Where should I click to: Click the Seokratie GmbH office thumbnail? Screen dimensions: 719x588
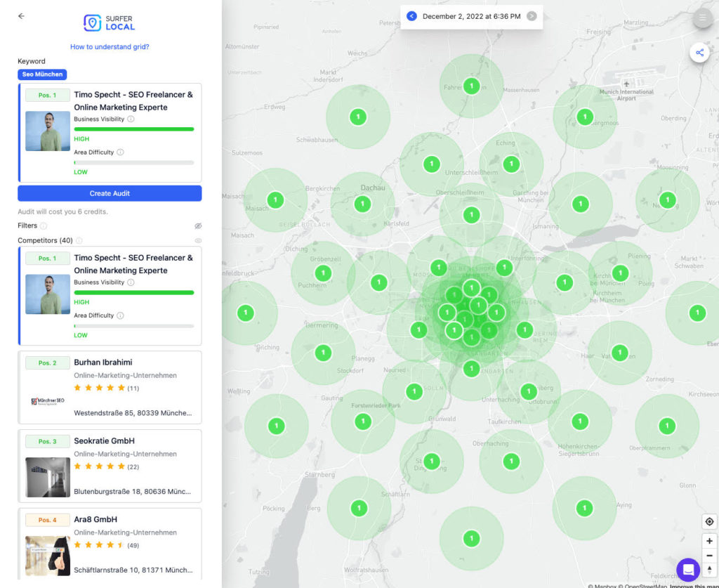pyautogui.click(x=48, y=477)
